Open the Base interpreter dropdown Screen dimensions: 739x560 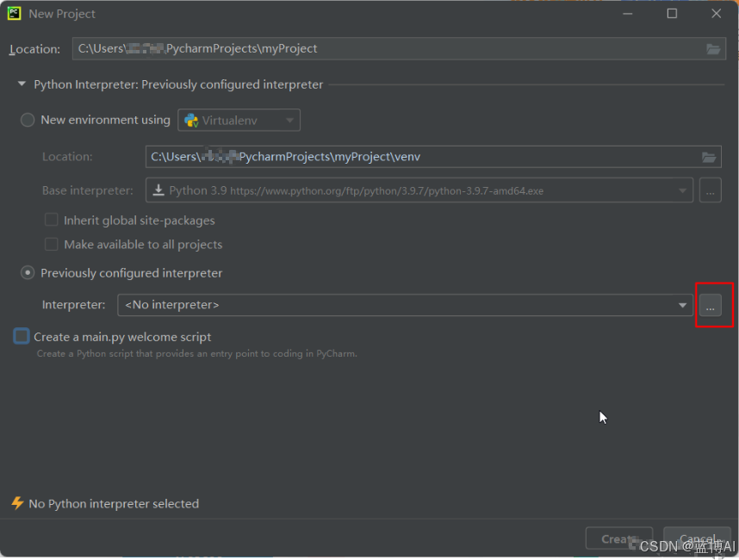click(419, 190)
